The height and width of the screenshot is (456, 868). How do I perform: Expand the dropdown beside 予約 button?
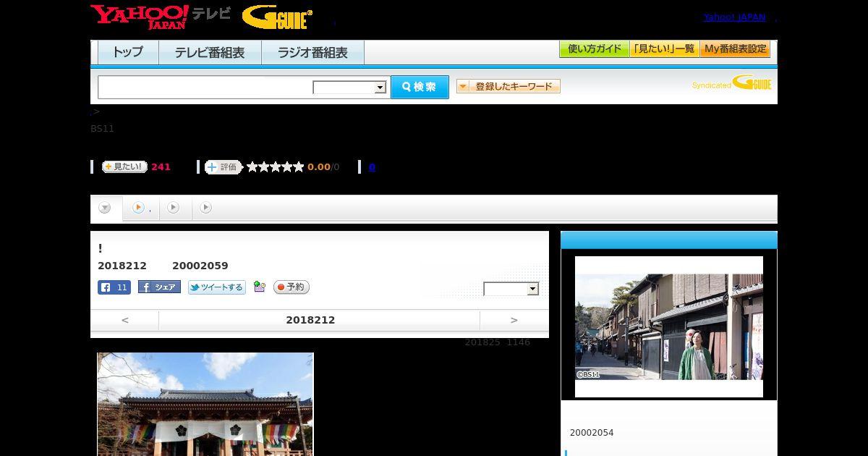pos(511,289)
